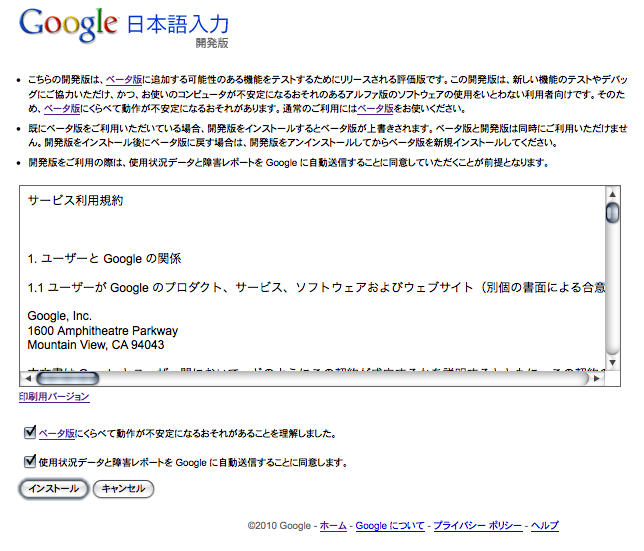Screen dimensions: 644x551
Task: Open the ホーム footer link
Action: [x=333, y=526]
